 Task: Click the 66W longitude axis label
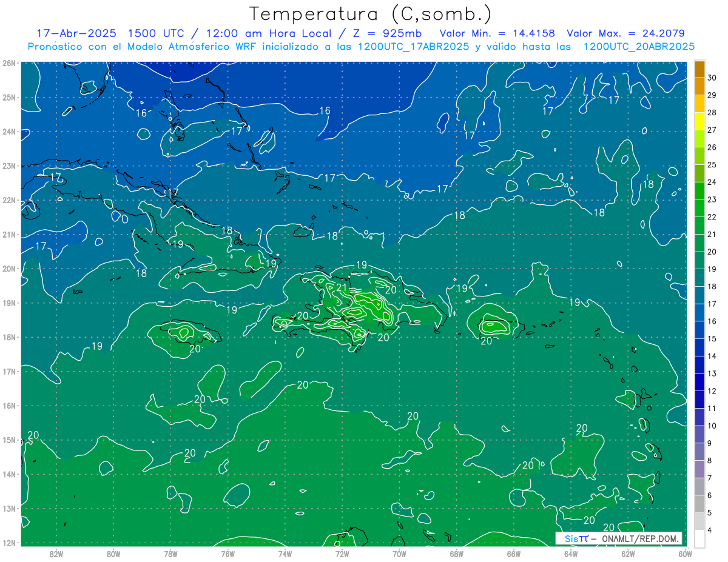click(513, 554)
